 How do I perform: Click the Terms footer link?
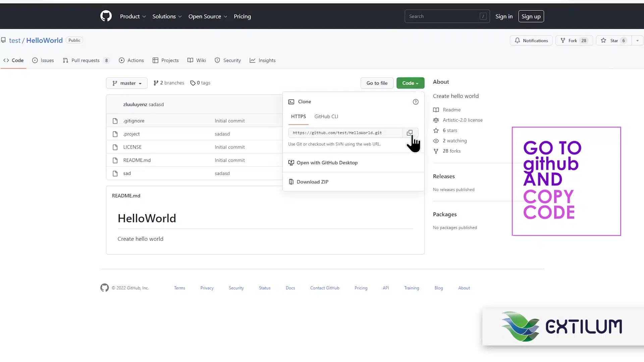tap(179, 288)
